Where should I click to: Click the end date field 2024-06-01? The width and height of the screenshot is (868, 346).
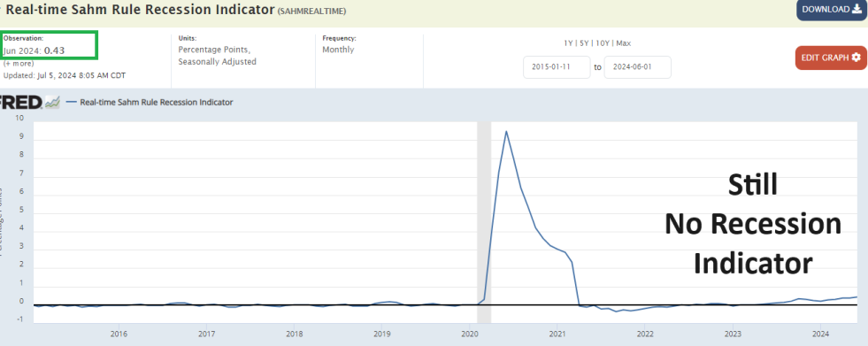pos(638,67)
